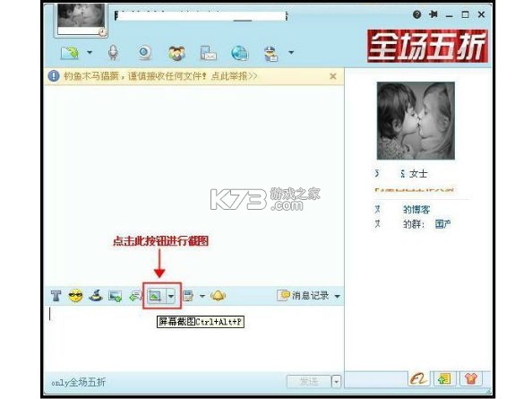
Task: Dismiss the phishing warning banner
Action: click(333, 76)
